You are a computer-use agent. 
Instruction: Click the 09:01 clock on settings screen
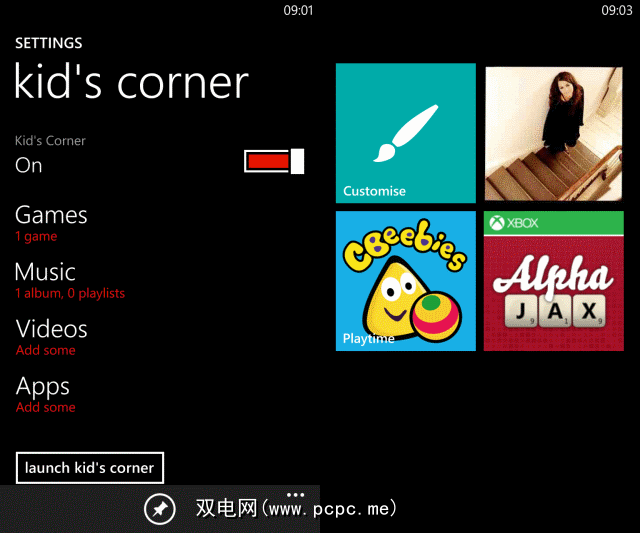click(x=298, y=10)
